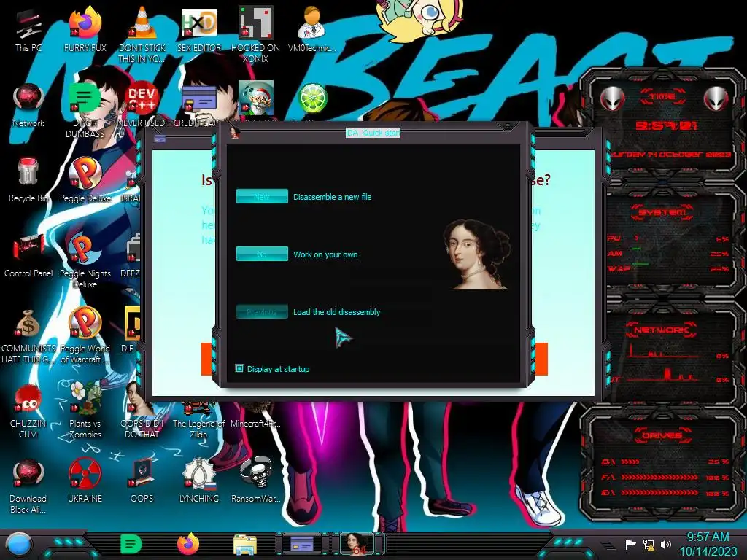The width and height of the screenshot is (747, 560).
Task: Click the background window's title bar icon
Action: pos(160,139)
